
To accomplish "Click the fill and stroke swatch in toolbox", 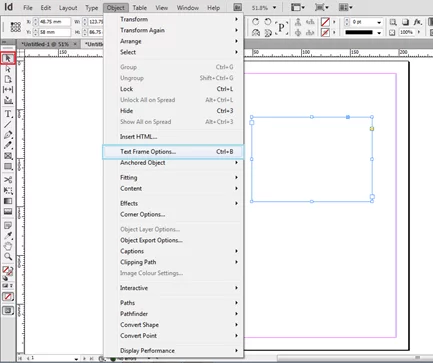I will [8, 271].
